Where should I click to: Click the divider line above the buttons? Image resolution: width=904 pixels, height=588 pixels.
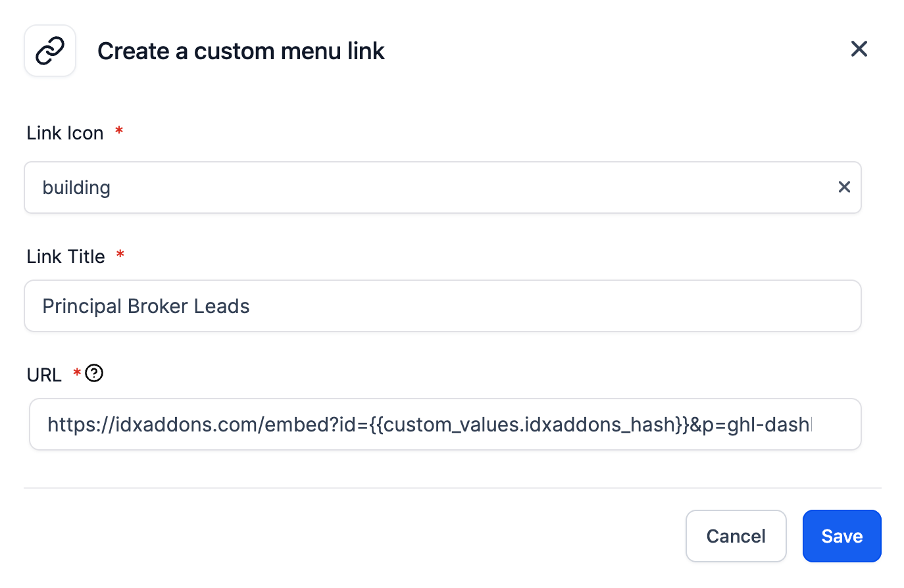452,488
